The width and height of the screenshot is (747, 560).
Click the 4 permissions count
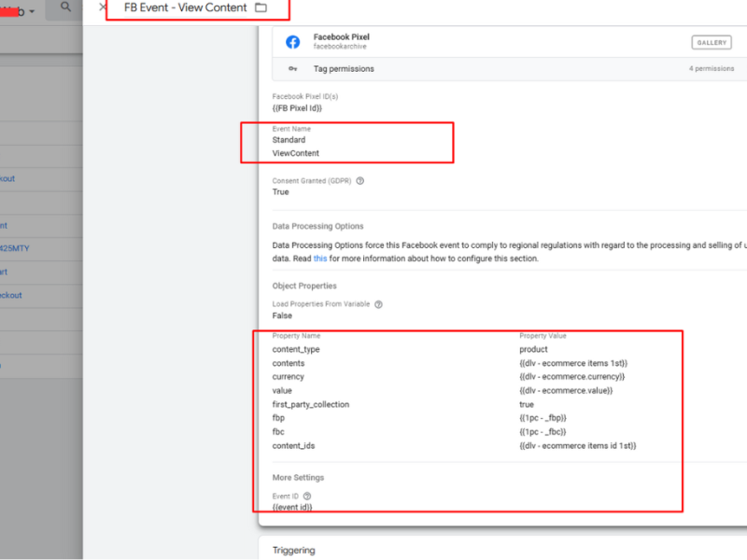point(712,68)
